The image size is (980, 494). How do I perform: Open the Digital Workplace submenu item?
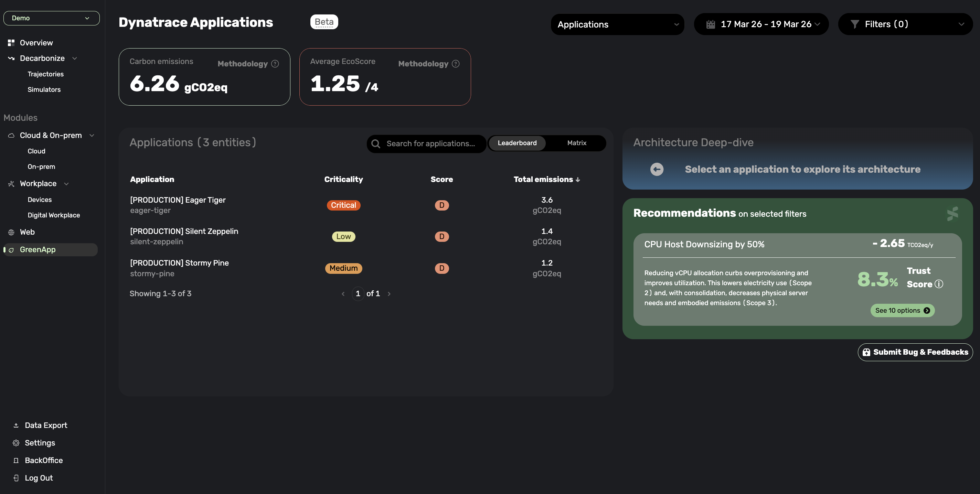click(x=54, y=215)
